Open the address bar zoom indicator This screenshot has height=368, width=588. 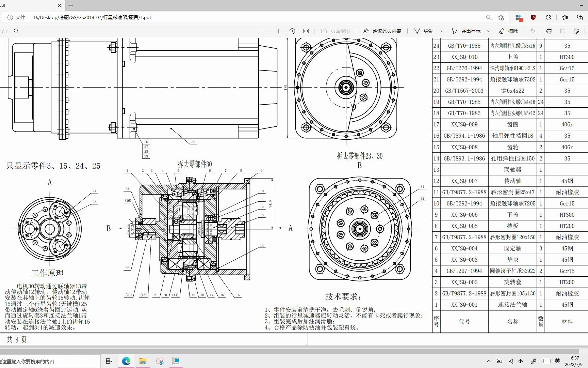[489, 17]
